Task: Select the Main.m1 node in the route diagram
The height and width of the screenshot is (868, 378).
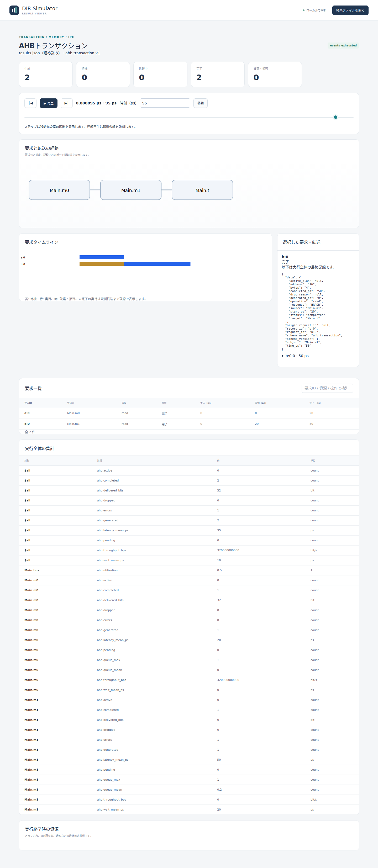Action: (131, 190)
